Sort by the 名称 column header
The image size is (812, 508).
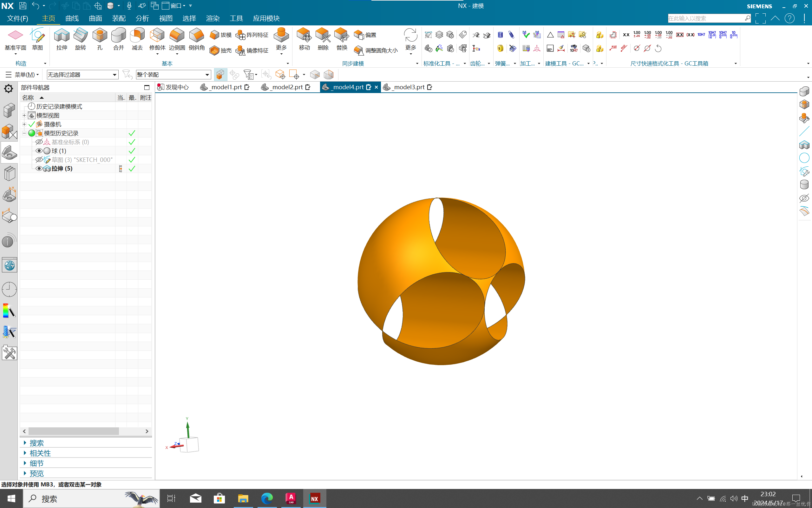pyautogui.click(x=67, y=98)
